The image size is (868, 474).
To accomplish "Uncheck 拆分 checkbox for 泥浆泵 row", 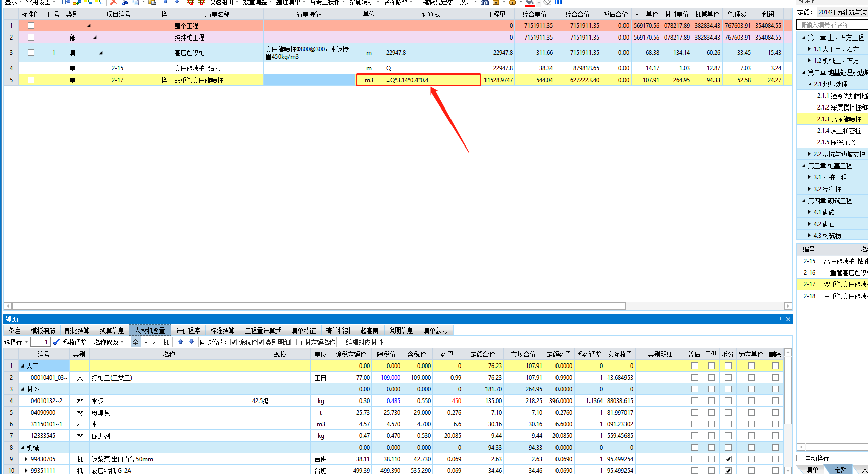I will tap(728, 459).
